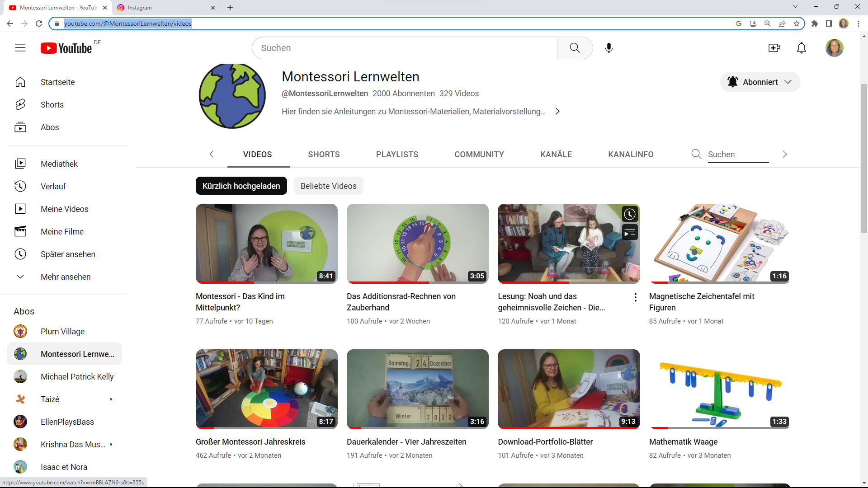Viewport: 868px width, 488px height.
Task: Open Verlauf history in sidebar
Action: [x=64, y=186]
